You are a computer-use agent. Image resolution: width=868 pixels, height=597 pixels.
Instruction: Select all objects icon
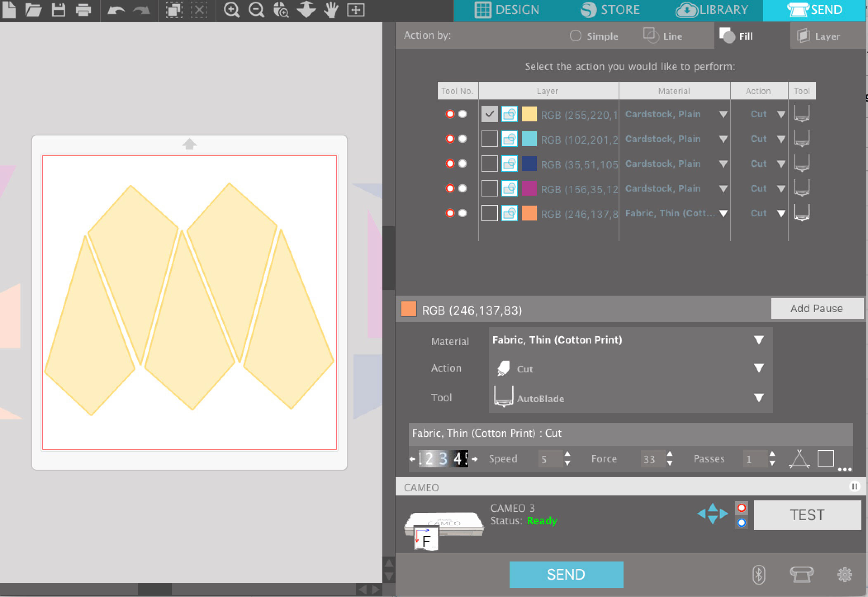tap(174, 9)
